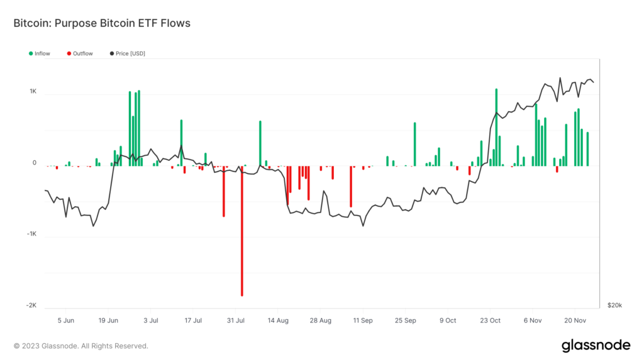Hide the Inflow series via legend label
The height and width of the screenshot is (362, 644).
(42, 53)
